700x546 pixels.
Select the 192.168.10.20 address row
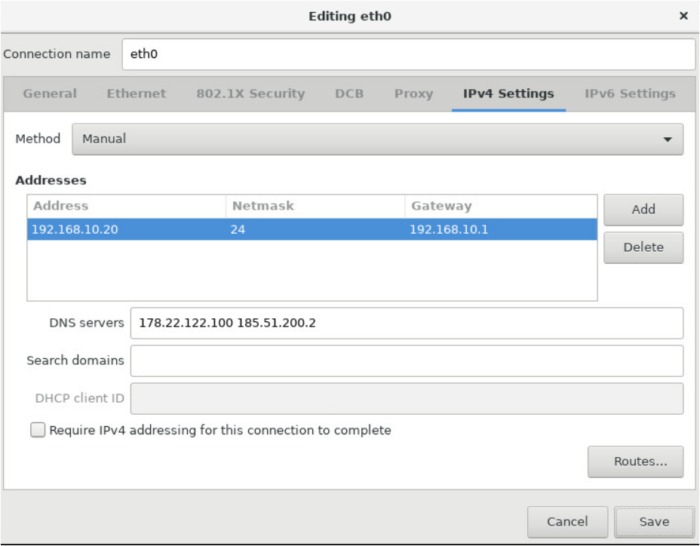click(x=126, y=229)
